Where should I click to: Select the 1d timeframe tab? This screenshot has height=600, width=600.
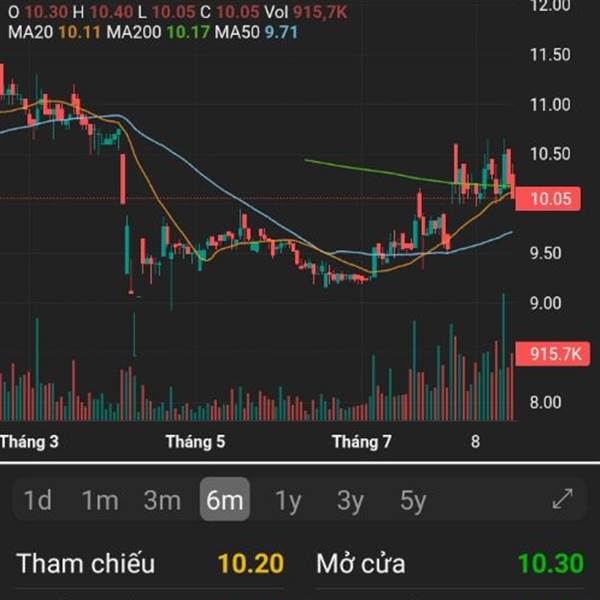click(x=38, y=500)
